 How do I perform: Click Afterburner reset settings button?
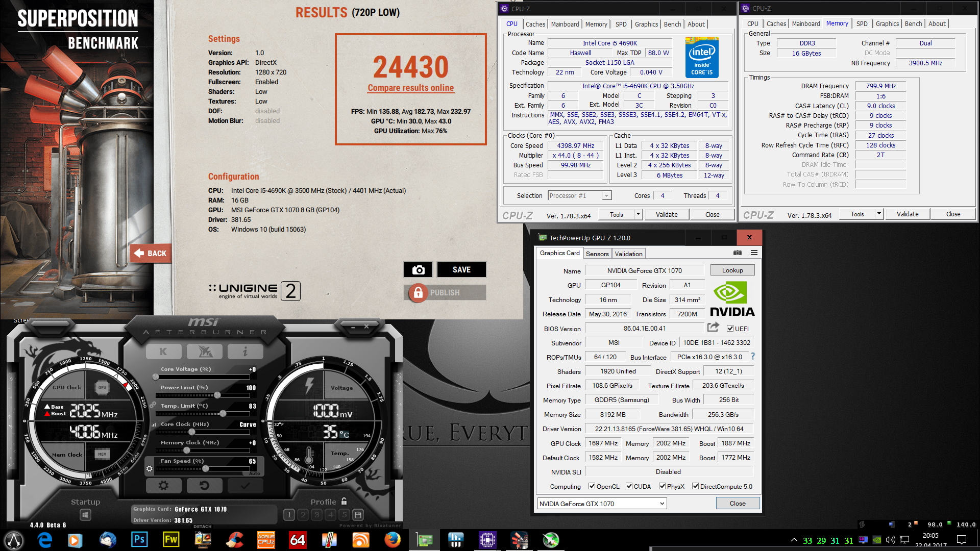pos(204,486)
